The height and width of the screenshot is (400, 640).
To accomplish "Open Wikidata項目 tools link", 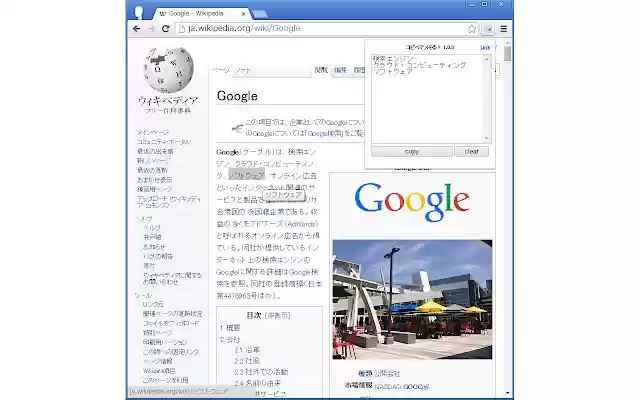I will point(159,371).
